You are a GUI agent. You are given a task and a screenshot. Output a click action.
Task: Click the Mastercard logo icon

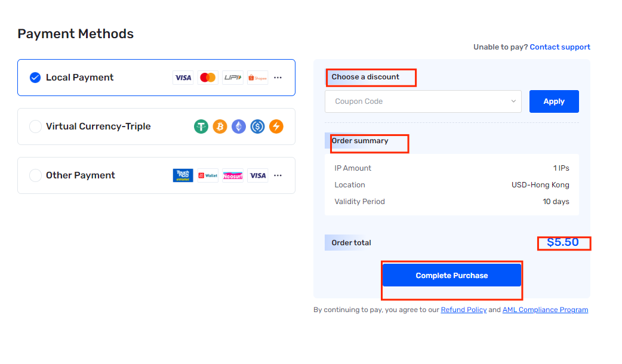click(x=208, y=78)
